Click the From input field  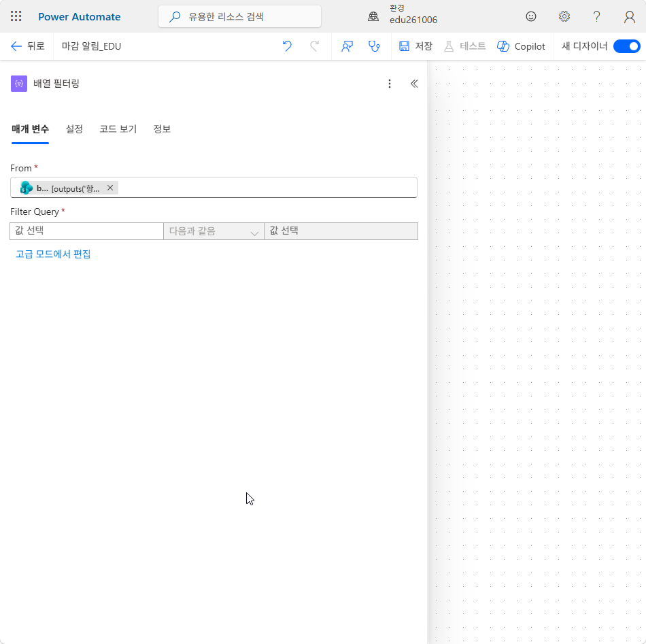[x=214, y=188]
